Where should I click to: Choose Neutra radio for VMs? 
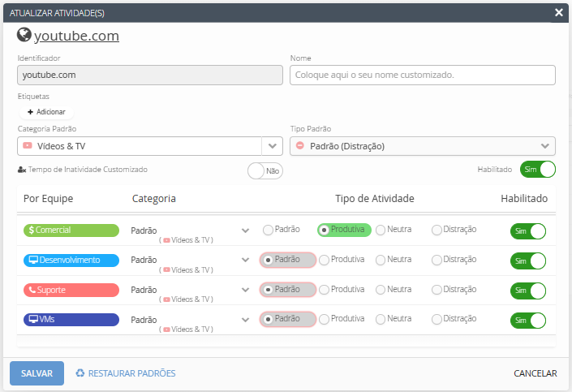(x=381, y=320)
